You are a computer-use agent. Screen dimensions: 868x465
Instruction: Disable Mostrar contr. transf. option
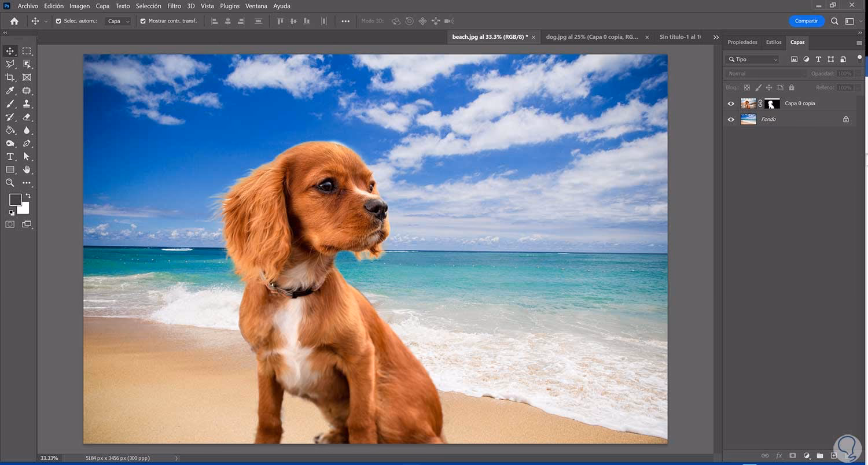coord(143,21)
